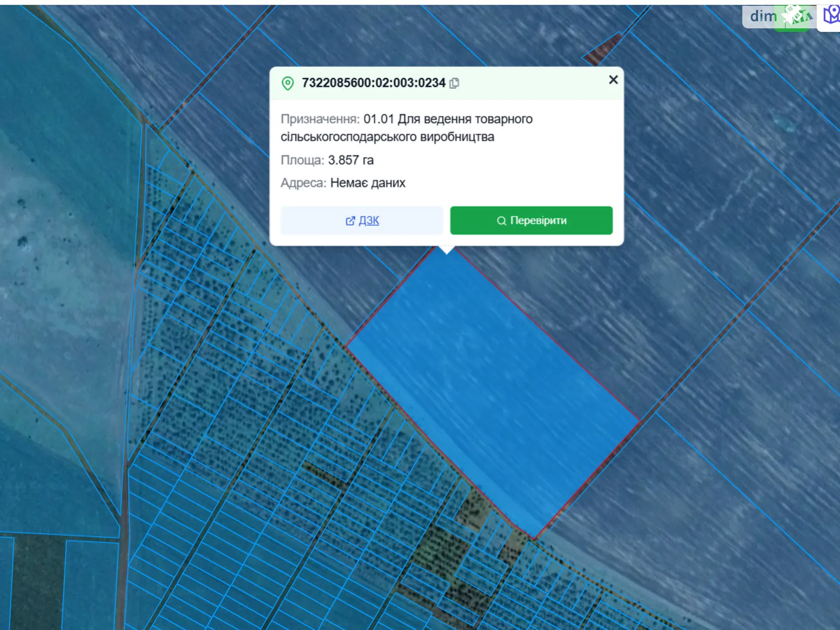
Task: Select the highlighted blue parcel on map
Action: click(493, 388)
